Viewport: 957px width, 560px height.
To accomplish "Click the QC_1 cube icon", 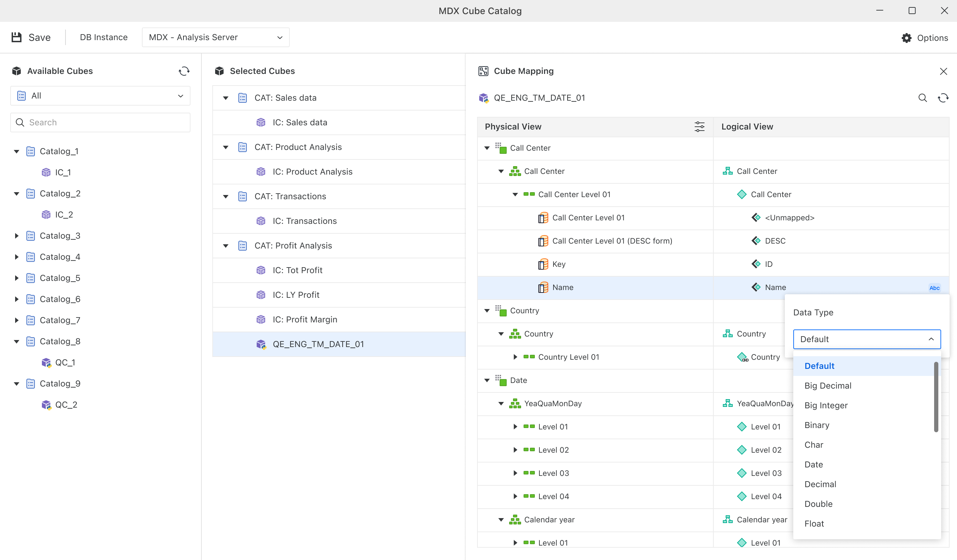I will 46,363.
